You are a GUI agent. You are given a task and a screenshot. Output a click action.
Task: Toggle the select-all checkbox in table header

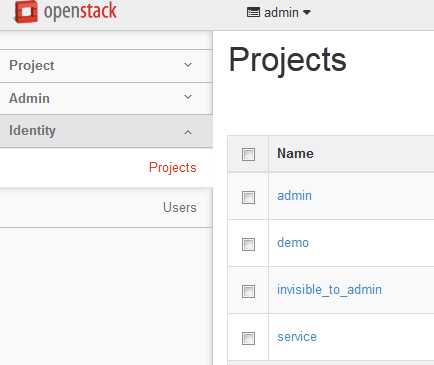click(248, 154)
